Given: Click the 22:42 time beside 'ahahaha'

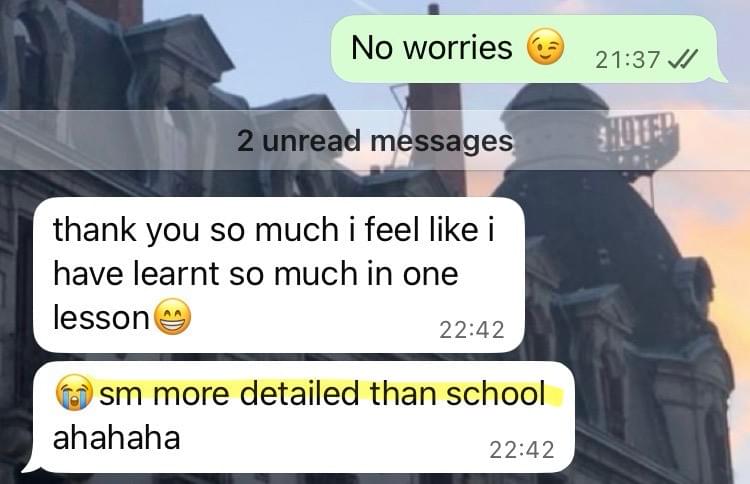Looking at the screenshot, I should [522, 450].
